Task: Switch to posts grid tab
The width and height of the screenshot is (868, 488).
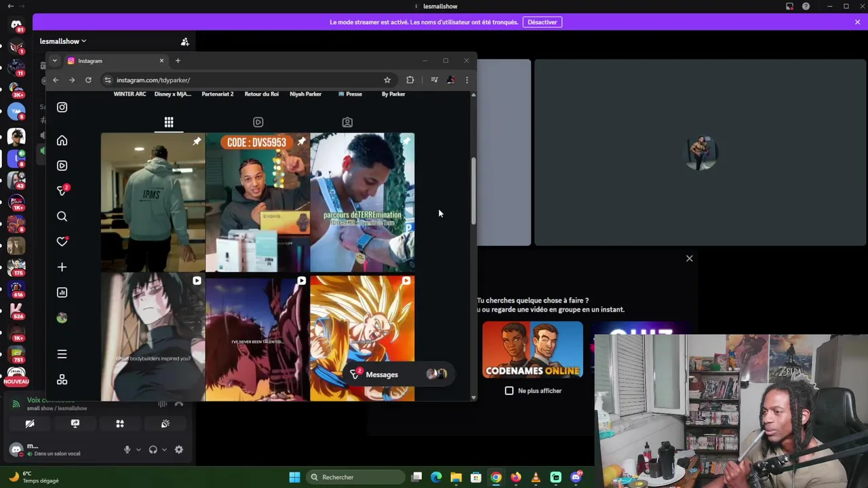Action: pyautogui.click(x=169, y=122)
